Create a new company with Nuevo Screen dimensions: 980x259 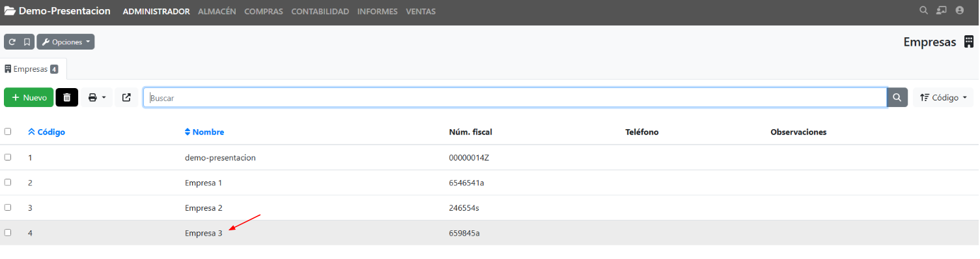coord(29,98)
